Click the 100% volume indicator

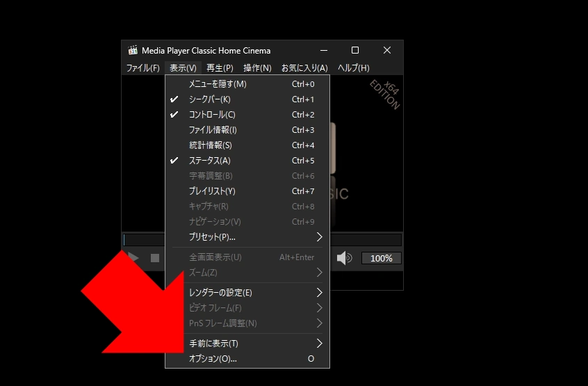pos(382,258)
